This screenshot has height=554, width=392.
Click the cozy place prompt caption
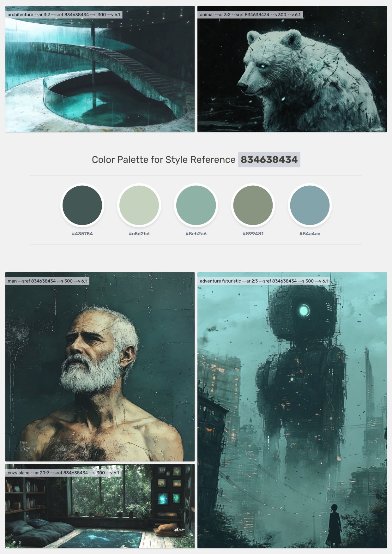(63, 473)
